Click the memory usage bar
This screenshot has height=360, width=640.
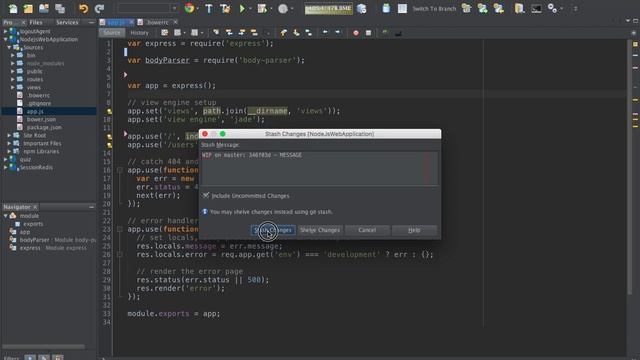[329, 9]
